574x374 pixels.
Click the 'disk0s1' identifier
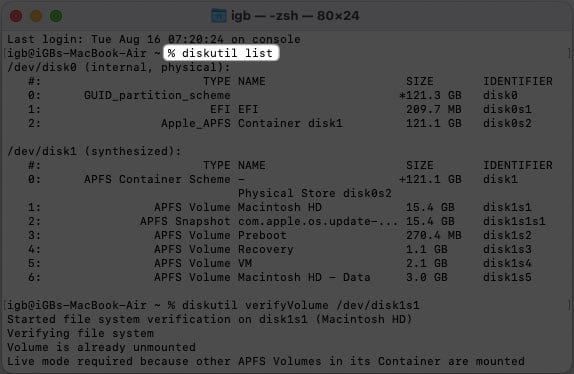[x=507, y=109]
